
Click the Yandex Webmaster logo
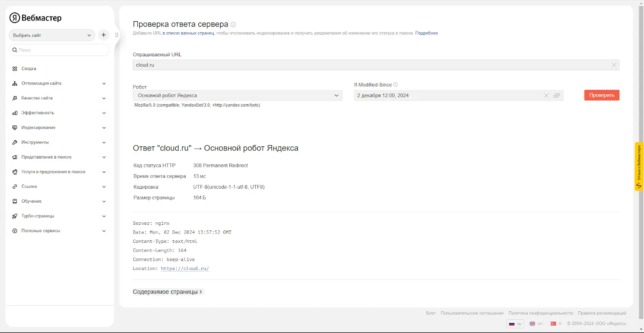point(35,18)
